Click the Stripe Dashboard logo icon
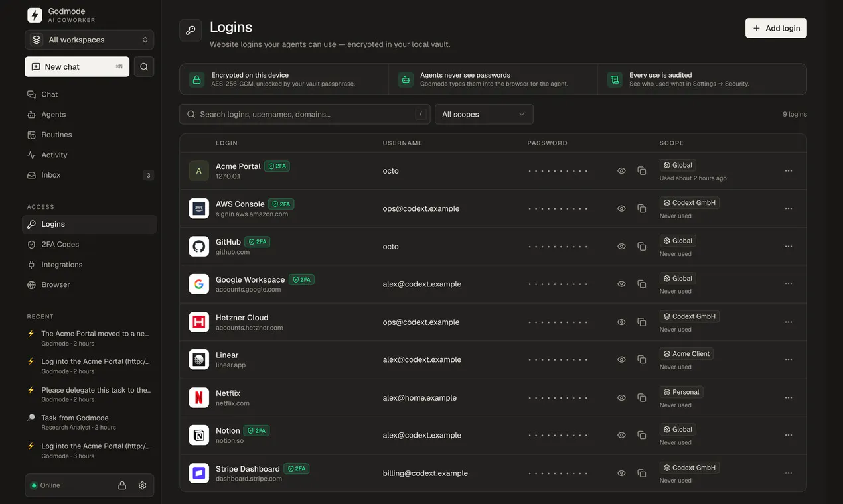The width and height of the screenshot is (843, 504). (199, 473)
